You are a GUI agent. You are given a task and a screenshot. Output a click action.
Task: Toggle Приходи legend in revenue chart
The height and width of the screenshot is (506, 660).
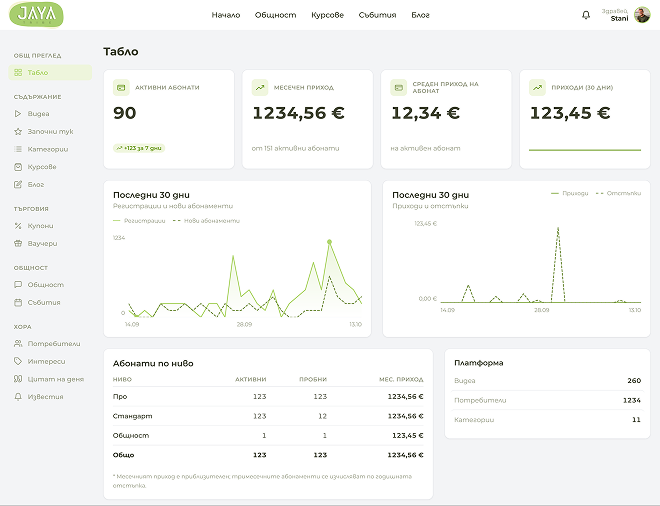pos(570,193)
